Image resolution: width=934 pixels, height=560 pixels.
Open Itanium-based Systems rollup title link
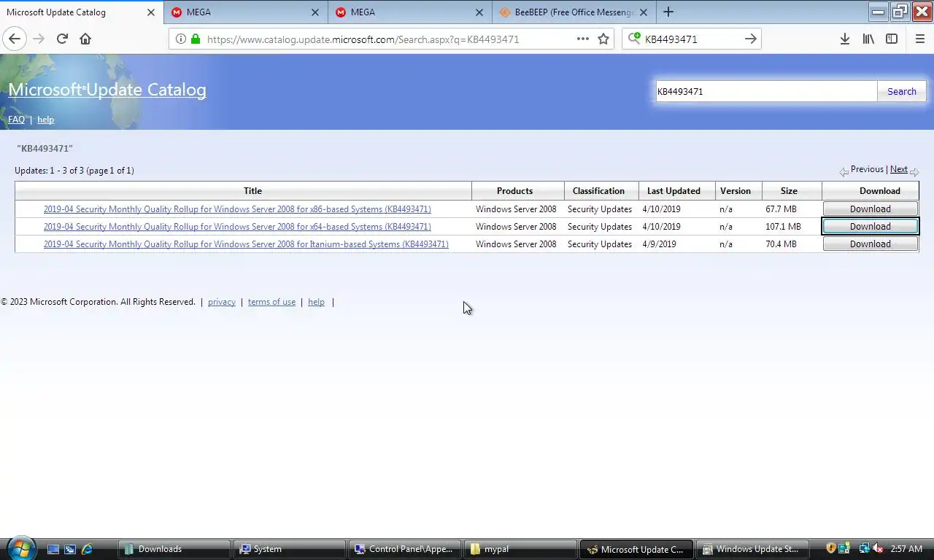coord(246,244)
